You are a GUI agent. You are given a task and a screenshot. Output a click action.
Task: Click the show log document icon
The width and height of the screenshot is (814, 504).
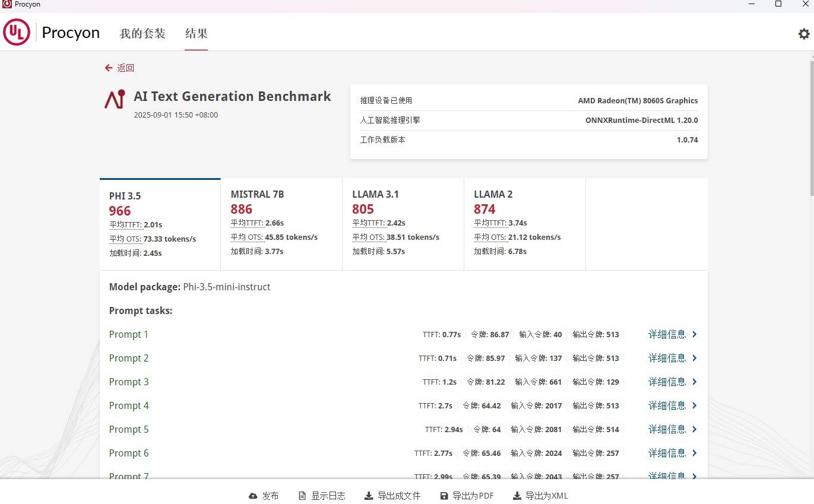coord(302,496)
